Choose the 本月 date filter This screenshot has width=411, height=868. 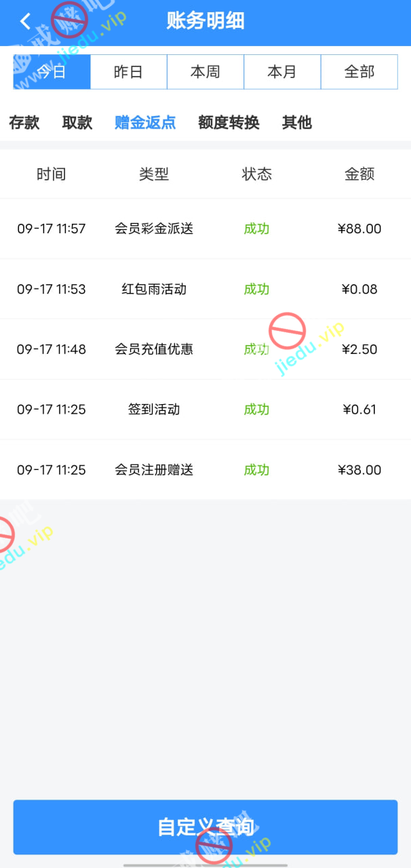tap(281, 72)
